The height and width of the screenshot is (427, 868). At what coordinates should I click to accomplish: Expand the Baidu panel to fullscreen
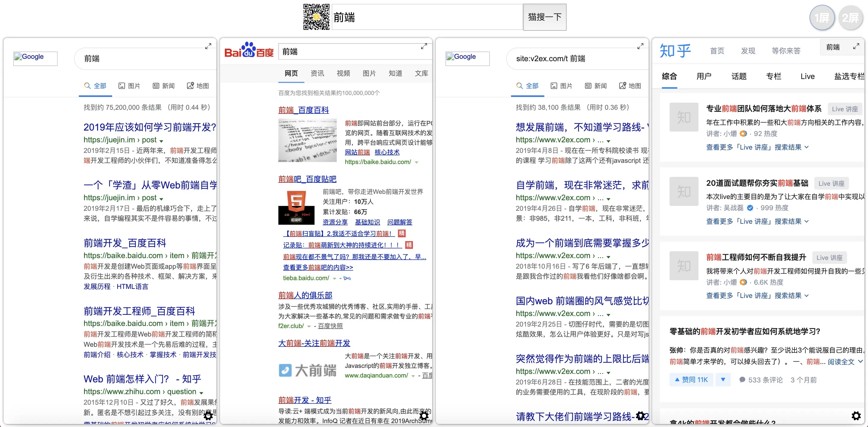coord(424,46)
